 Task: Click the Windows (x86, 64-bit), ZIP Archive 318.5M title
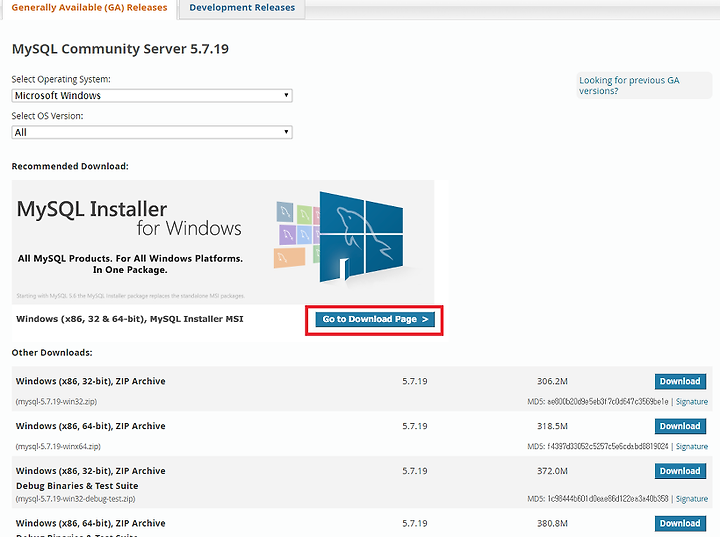(x=90, y=426)
